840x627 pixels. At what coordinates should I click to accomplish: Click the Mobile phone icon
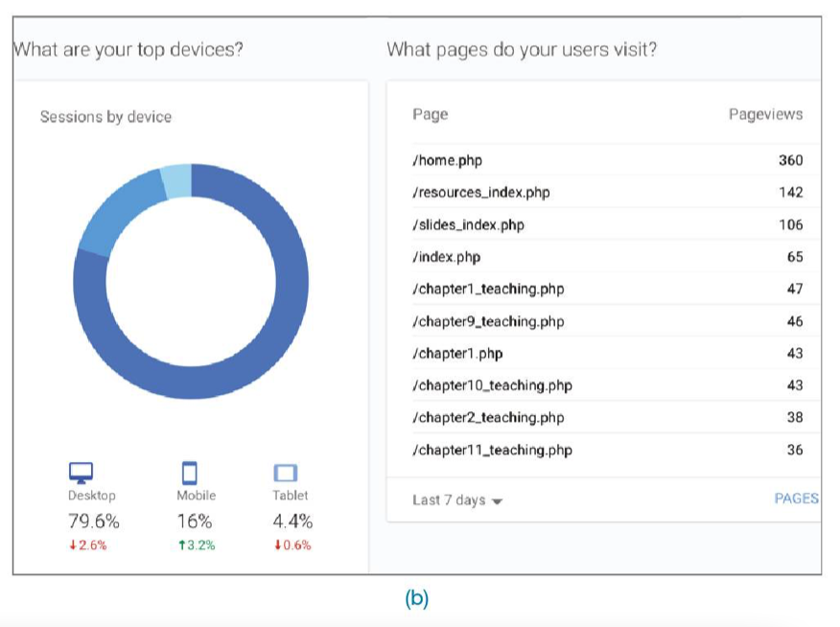pyautogui.click(x=190, y=473)
